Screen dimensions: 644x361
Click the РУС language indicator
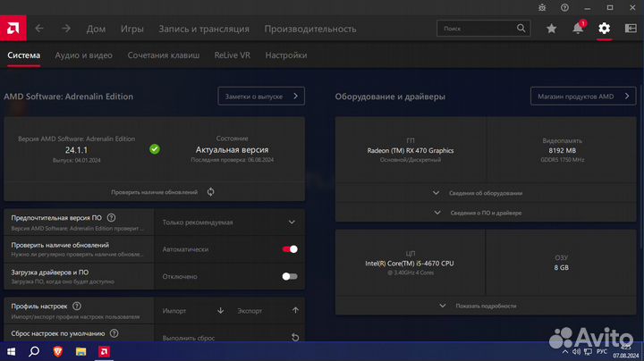click(602, 352)
